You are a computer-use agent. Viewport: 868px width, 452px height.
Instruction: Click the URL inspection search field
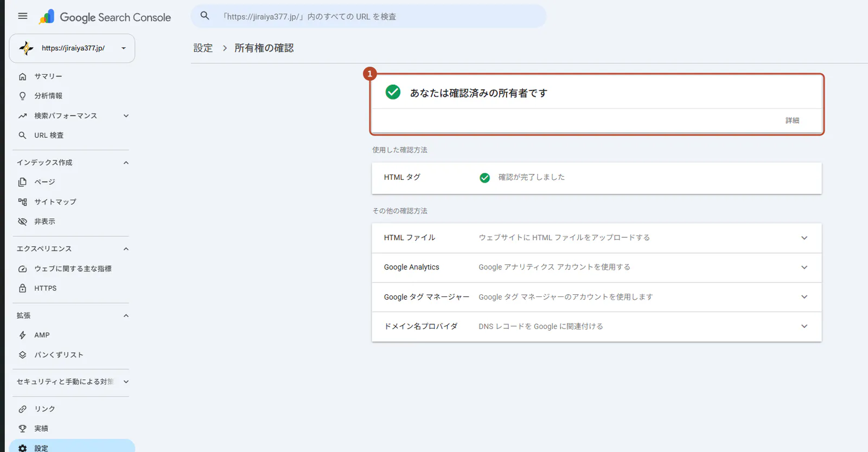(368, 16)
